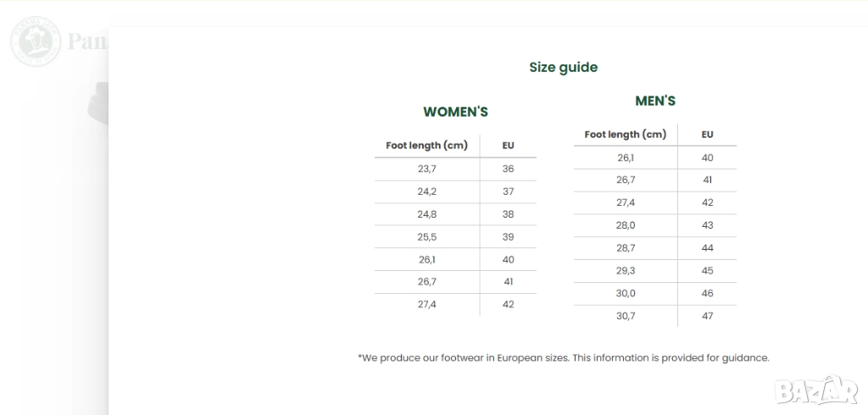Click men's 29,3 foot length cell
The height and width of the screenshot is (415, 868).
[x=626, y=271]
